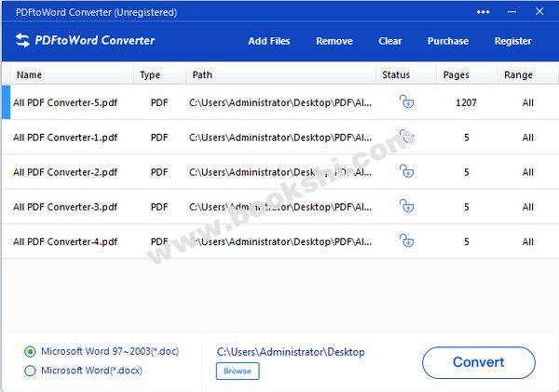The width and height of the screenshot is (559, 392).
Task: Choose Remove in the top toolbar
Action: (x=334, y=41)
